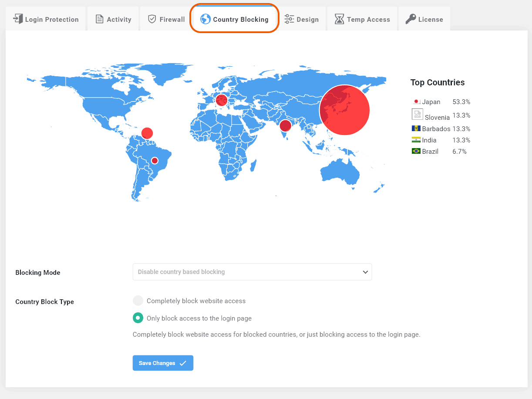This screenshot has height=399, width=532.
Task: Click the large red Japan bubble on map
Action: pyautogui.click(x=344, y=110)
